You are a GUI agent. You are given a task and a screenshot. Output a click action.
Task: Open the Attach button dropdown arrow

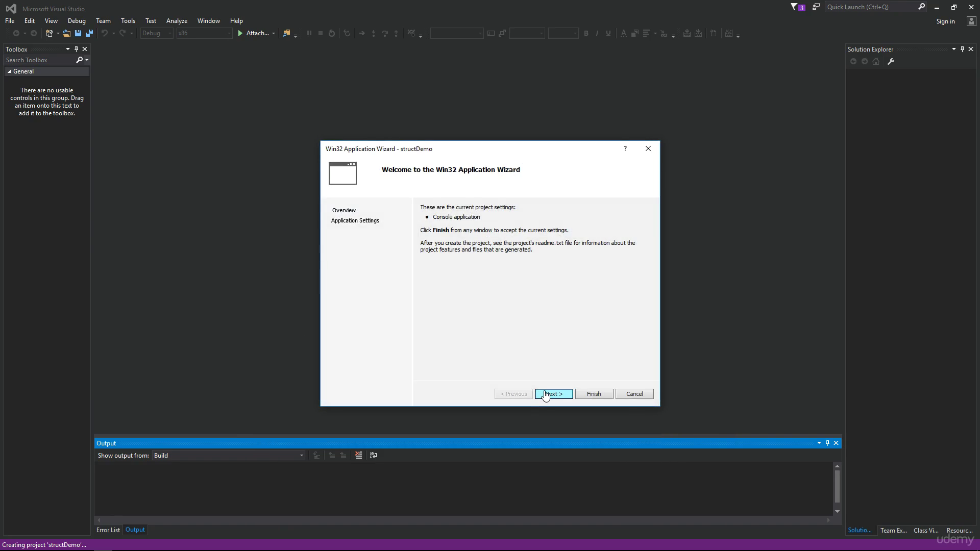coord(274,34)
